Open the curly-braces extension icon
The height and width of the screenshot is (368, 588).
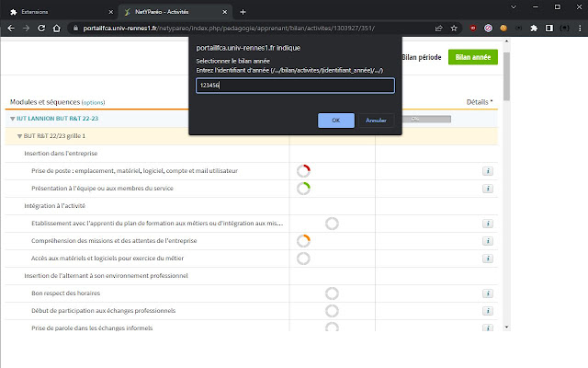[x=564, y=29]
